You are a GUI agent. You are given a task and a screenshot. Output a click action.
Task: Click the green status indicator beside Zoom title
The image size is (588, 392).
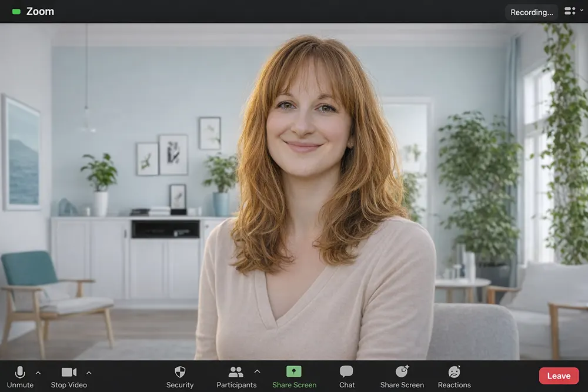[16, 12]
